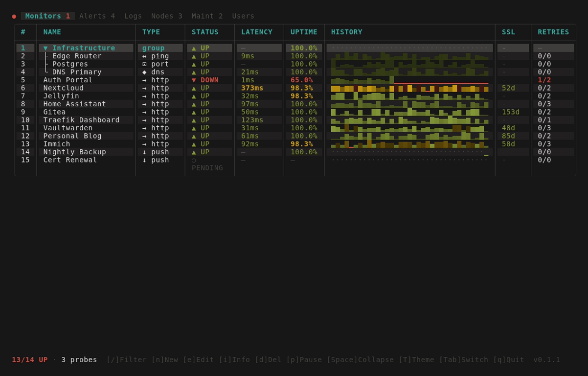Click the UP triangle for Home Assistant
Screen dimensions: 588x376
pos(194,104)
